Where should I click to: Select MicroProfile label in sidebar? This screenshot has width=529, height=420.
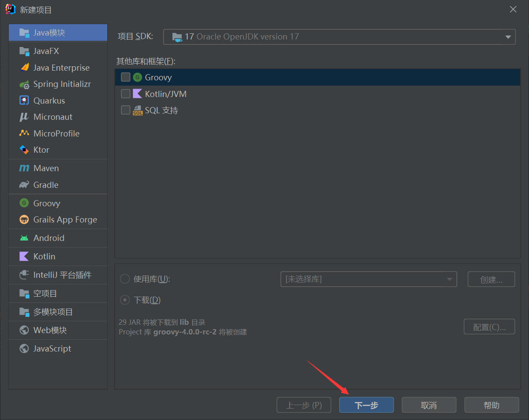click(56, 133)
